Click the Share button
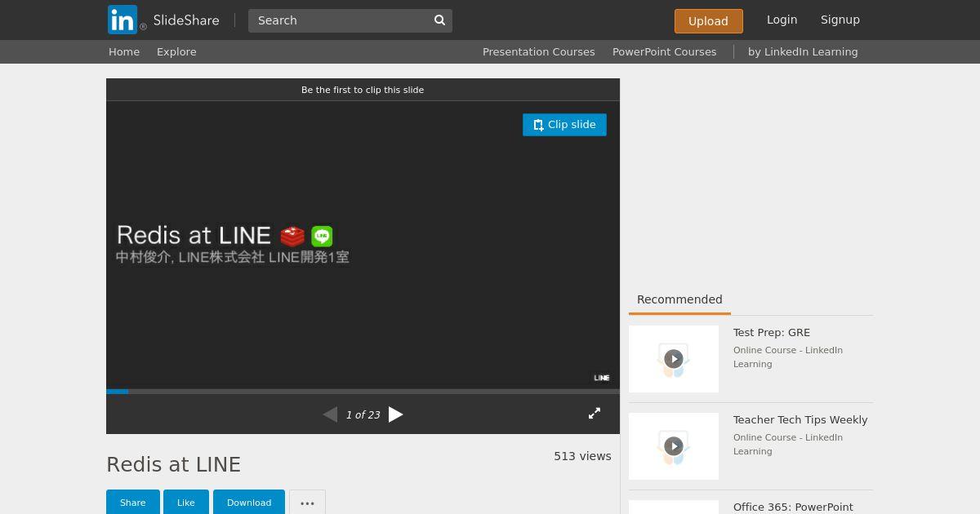The width and height of the screenshot is (980, 514). click(x=132, y=503)
